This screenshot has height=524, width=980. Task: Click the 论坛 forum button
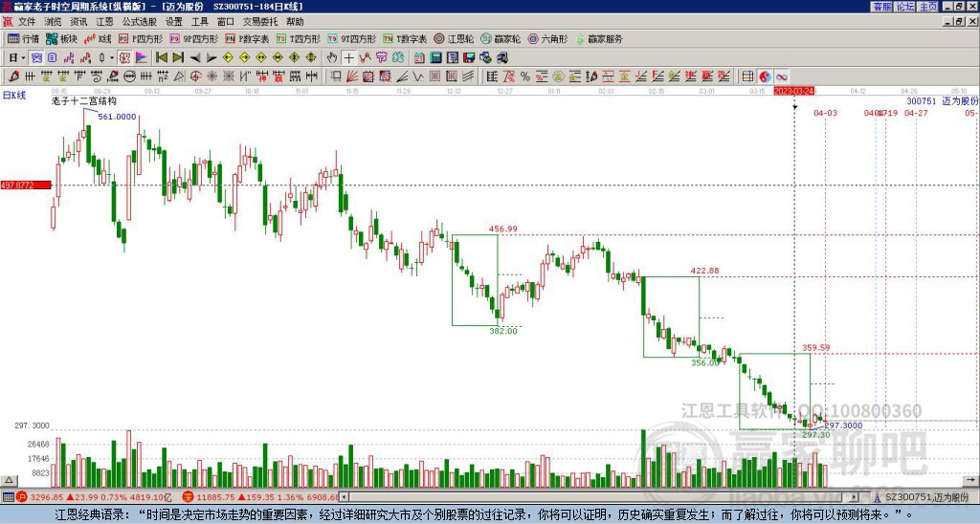click(904, 7)
